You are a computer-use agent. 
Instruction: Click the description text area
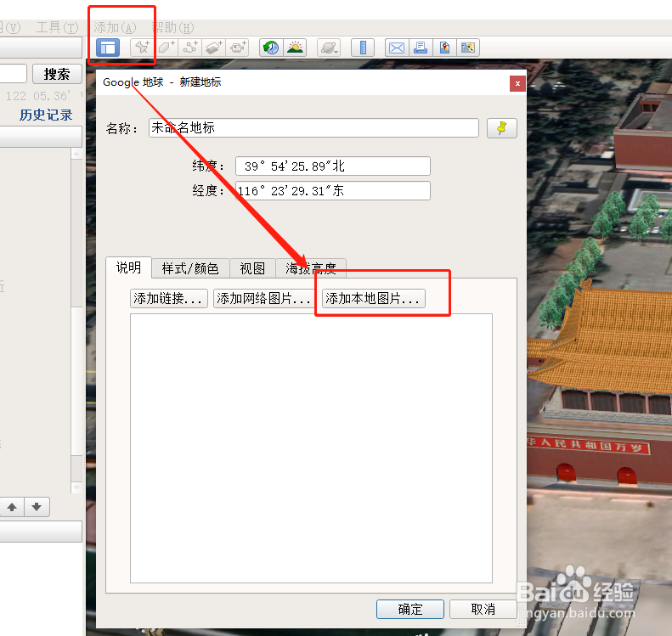pyautogui.click(x=311, y=448)
